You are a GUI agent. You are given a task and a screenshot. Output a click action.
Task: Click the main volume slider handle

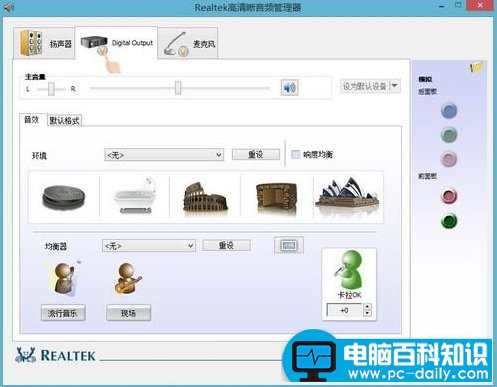tap(178, 88)
